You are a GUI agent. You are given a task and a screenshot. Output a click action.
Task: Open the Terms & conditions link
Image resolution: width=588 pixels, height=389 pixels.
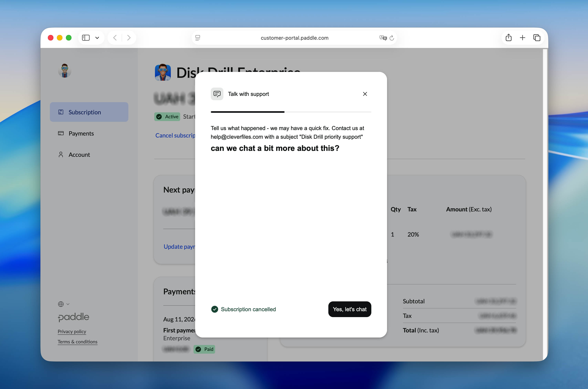click(x=78, y=342)
